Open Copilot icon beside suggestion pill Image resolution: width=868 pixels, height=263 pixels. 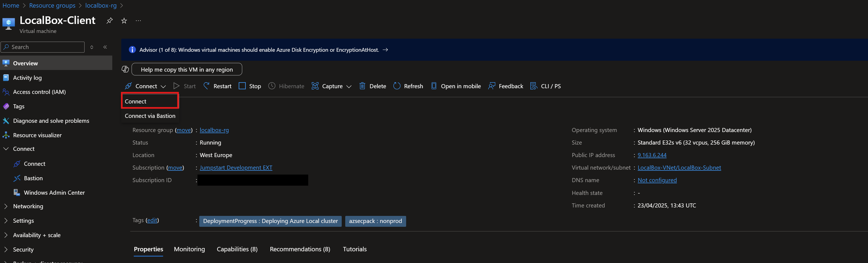click(125, 69)
